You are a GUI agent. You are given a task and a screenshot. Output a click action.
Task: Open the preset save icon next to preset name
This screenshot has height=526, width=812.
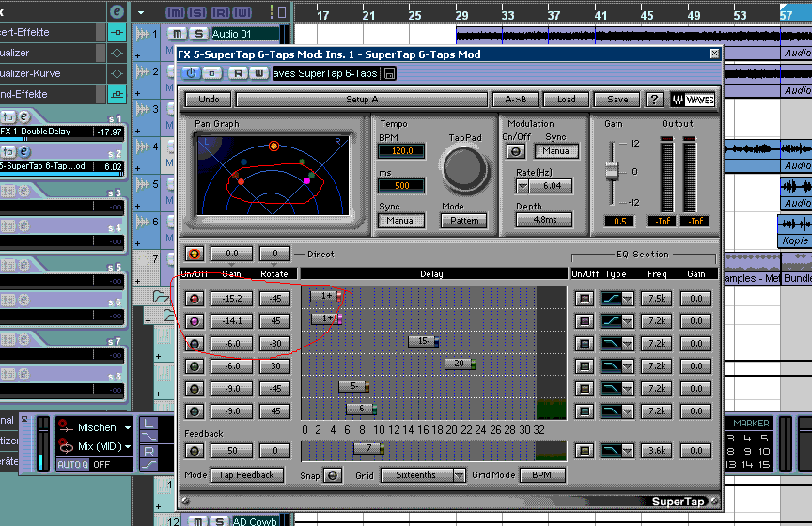(389, 73)
